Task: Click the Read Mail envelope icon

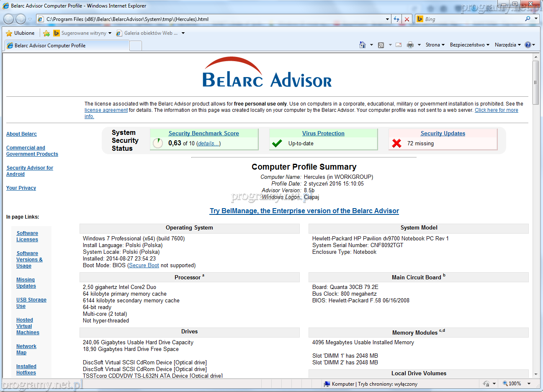Action: pyautogui.click(x=399, y=45)
